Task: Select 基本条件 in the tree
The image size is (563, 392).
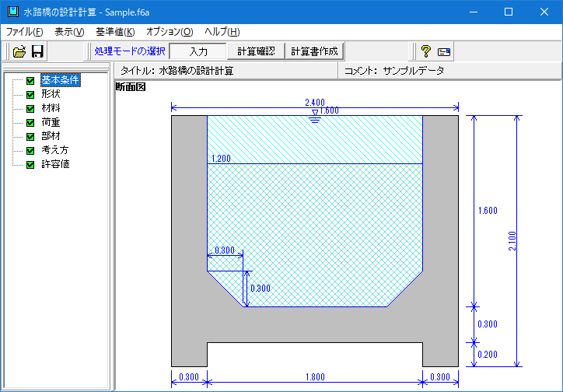Action: 61,80
